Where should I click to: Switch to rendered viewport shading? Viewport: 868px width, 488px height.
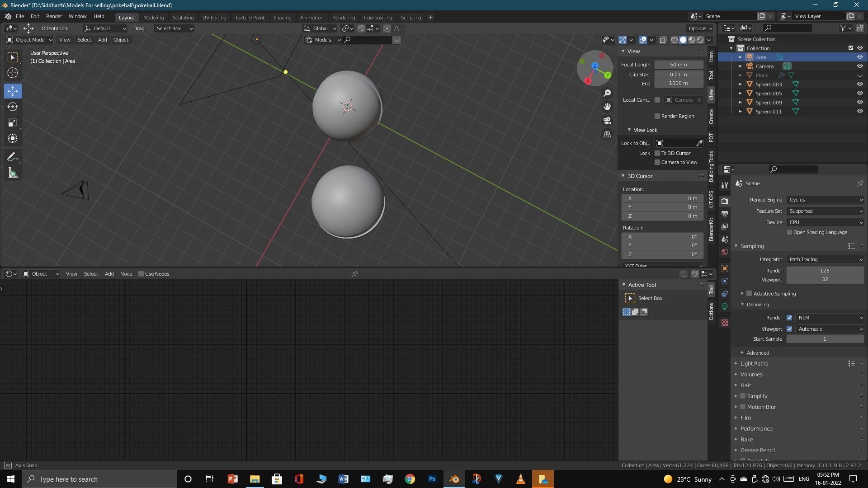click(x=700, y=40)
